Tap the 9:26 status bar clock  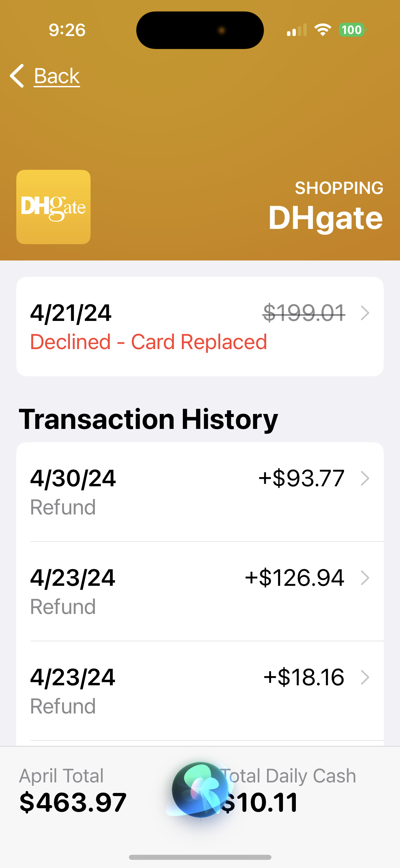pos(67,30)
